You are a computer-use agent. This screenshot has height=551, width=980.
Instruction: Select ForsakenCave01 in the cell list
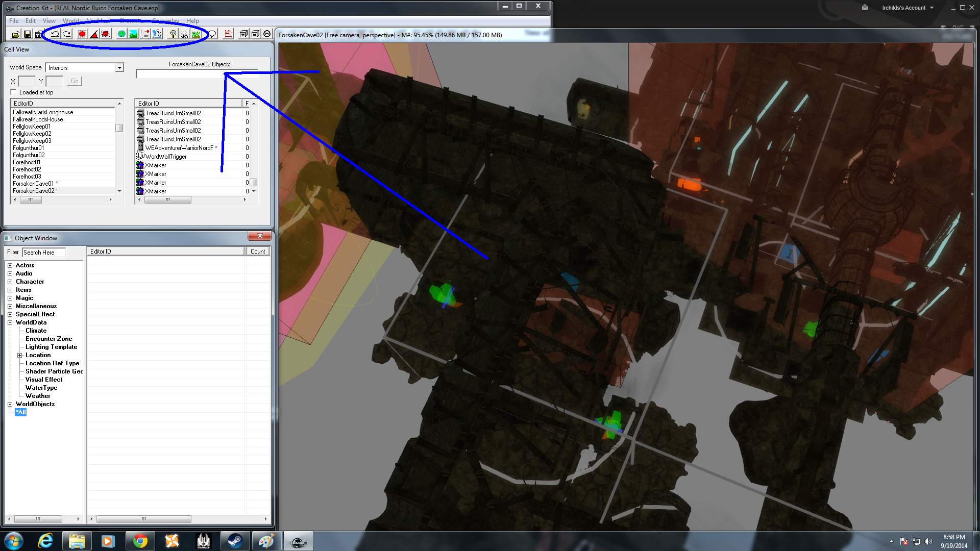pos(33,184)
